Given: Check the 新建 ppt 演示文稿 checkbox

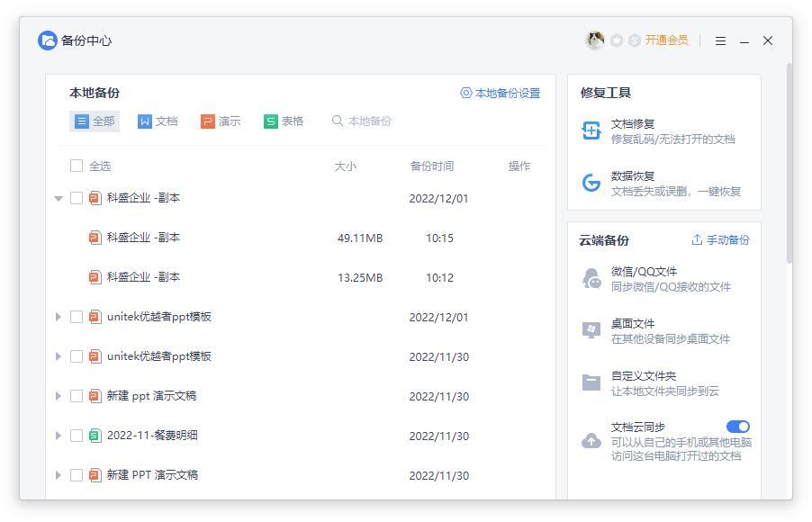Looking at the screenshot, I should [77, 396].
